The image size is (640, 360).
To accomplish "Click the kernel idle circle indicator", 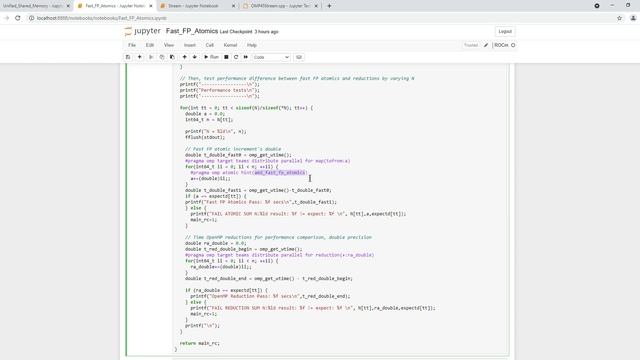I will click(x=513, y=45).
